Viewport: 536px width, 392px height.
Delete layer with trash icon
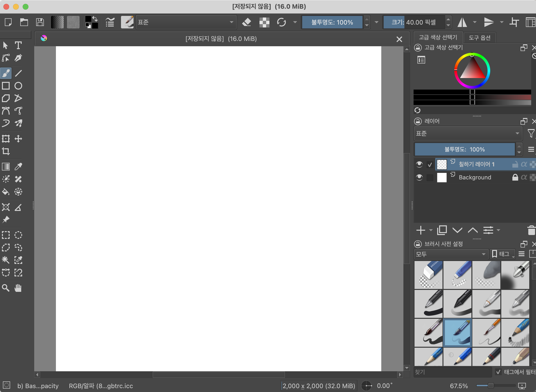[x=531, y=230]
